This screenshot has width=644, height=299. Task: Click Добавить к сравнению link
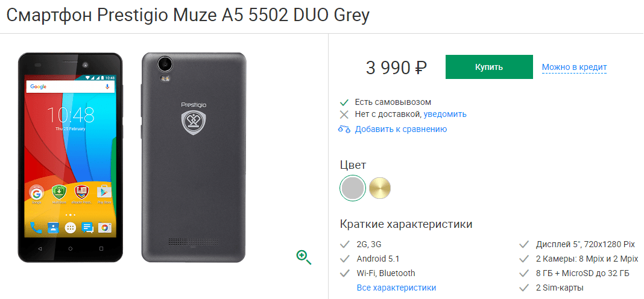point(401,130)
